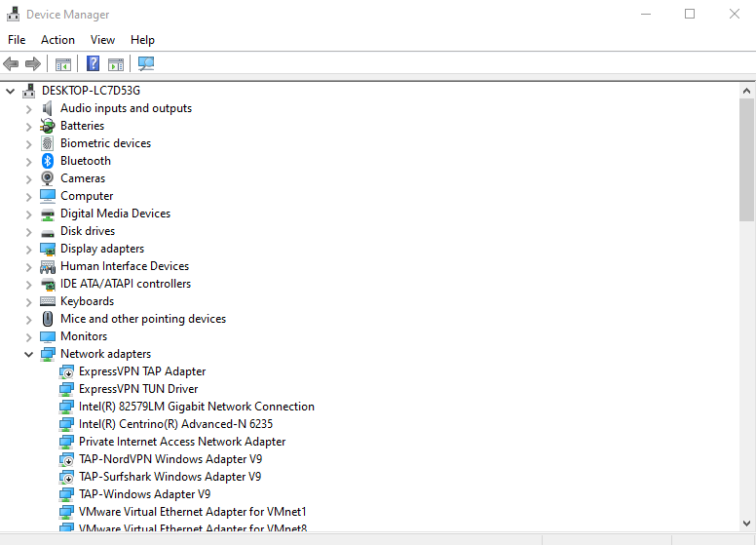756x545 pixels.
Task: Click the scrollbar up arrow
Action: click(x=746, y=91)
